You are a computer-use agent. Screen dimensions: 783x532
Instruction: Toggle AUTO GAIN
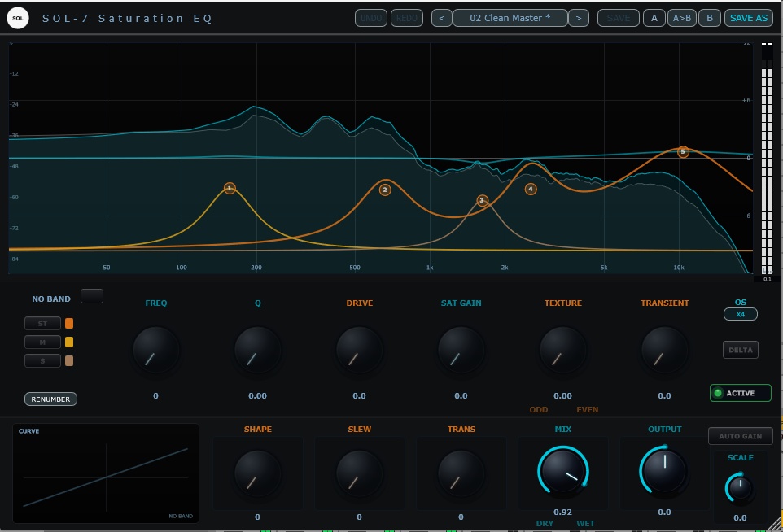coord(741,436)
